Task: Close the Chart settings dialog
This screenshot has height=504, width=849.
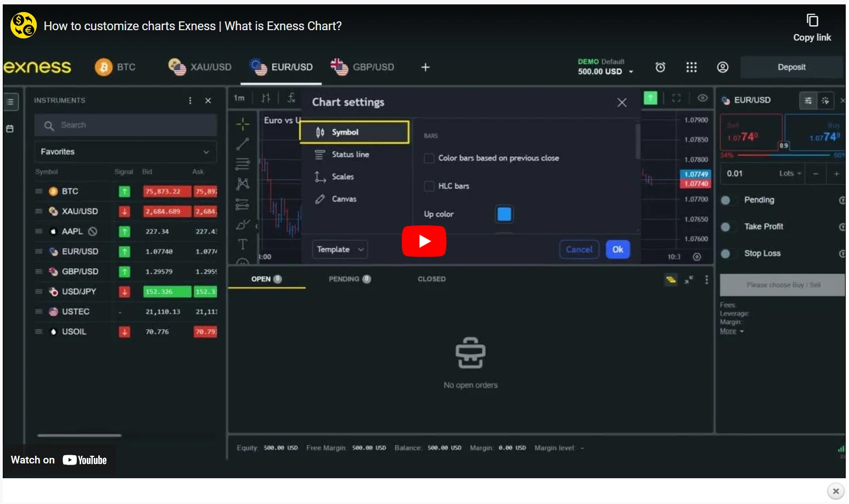Action: 622,103
